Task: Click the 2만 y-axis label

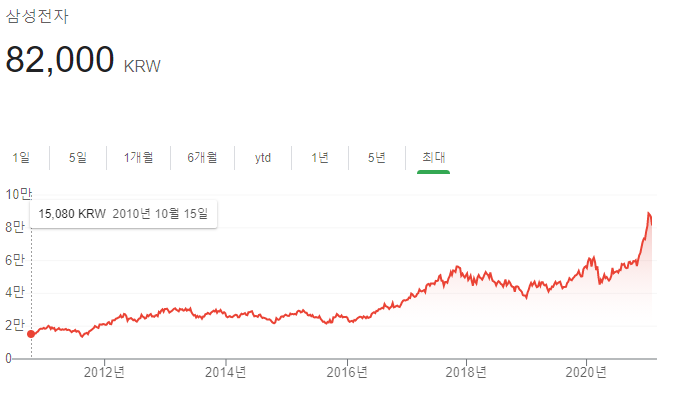Action: point(15,326)
